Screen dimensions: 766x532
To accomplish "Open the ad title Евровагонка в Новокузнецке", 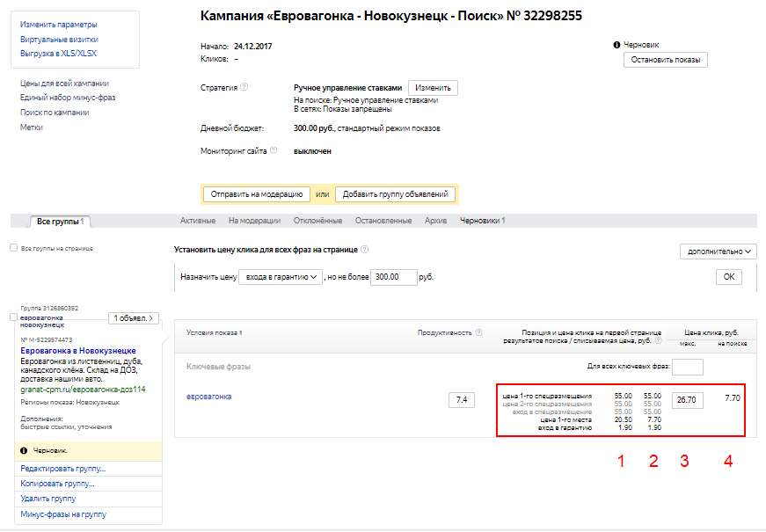I will pos(78,351).
